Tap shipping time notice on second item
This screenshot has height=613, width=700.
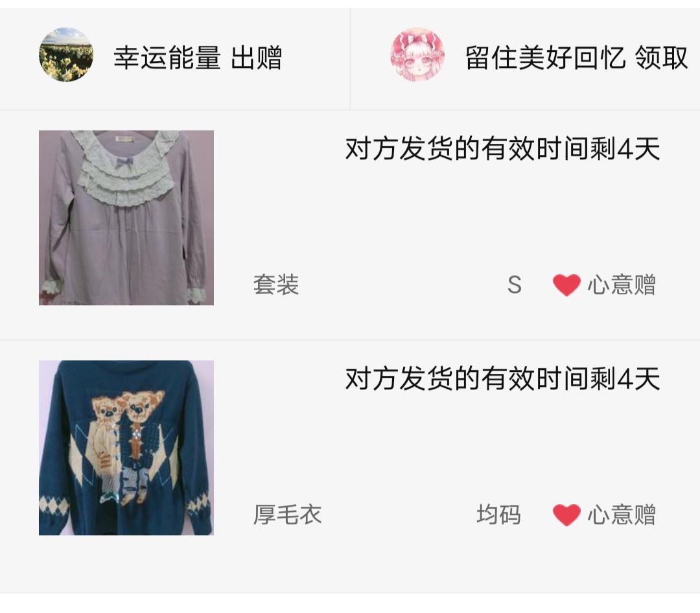[x=503, y=378]
